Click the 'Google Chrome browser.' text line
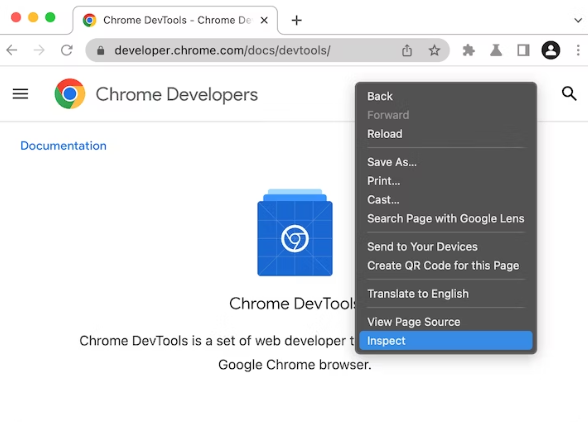This screenshot has height=422, width=588. click(x=295, y=365)
